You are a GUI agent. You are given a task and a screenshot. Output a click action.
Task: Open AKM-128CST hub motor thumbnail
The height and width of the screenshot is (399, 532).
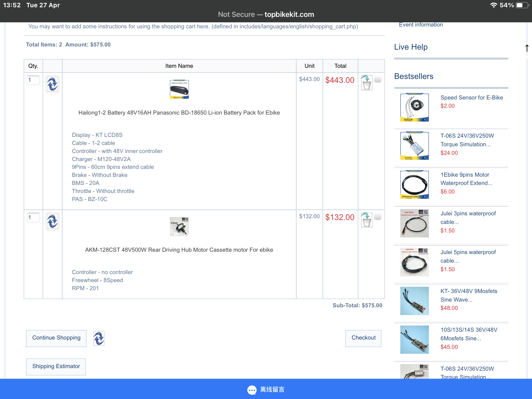(x=179, y=227)
